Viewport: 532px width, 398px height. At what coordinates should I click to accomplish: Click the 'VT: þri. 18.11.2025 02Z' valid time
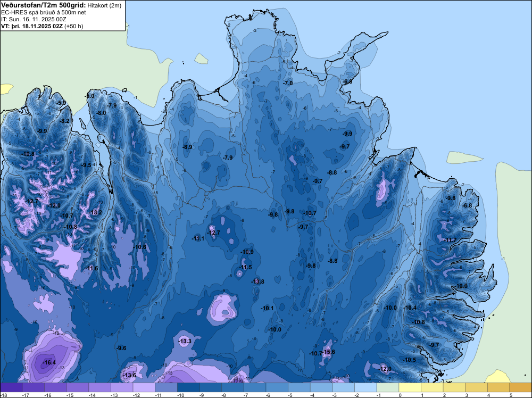(32, 26)
